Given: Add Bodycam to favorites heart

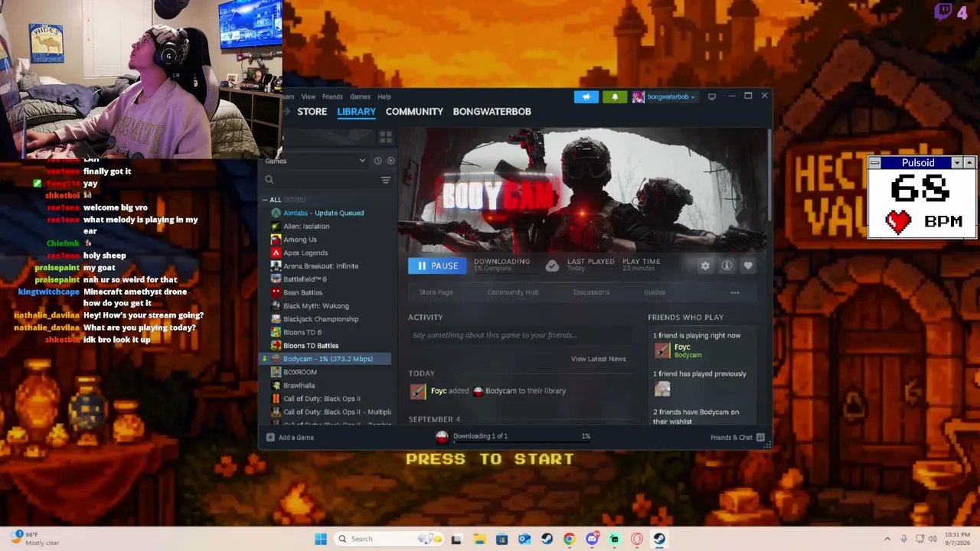Looking at the screenshot, I should [748, 266].
